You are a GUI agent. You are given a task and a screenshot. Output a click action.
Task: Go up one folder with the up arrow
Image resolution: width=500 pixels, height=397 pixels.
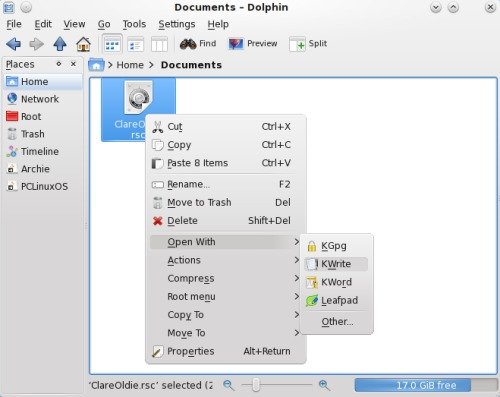click(60, 44)
